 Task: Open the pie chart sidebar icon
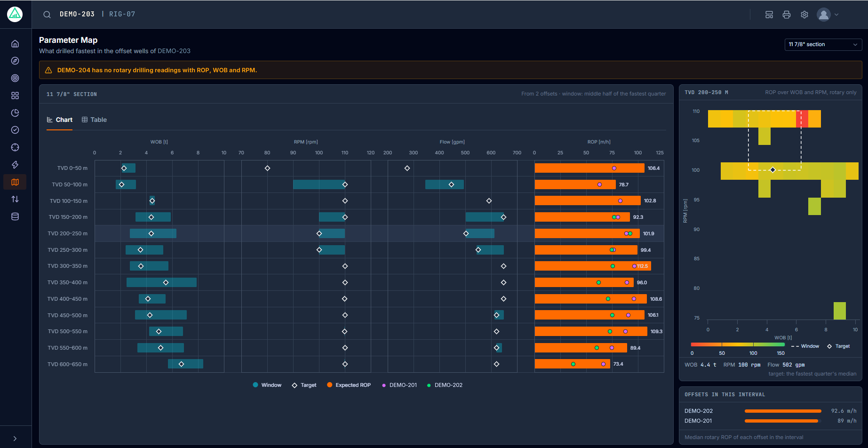click(x=15, y=113)
